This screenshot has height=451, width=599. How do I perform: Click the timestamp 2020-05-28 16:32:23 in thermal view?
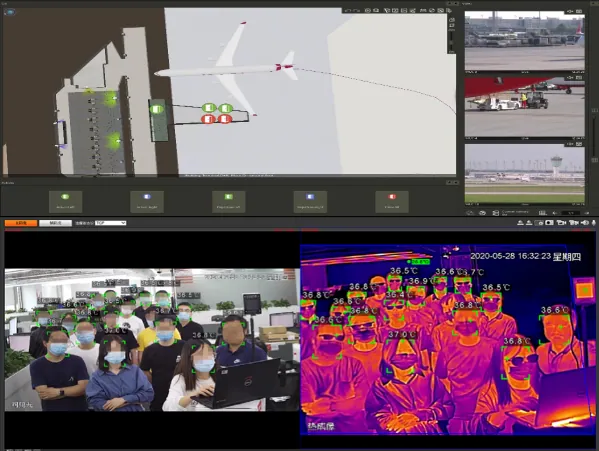pyautogui.click(x=511, y=256)
